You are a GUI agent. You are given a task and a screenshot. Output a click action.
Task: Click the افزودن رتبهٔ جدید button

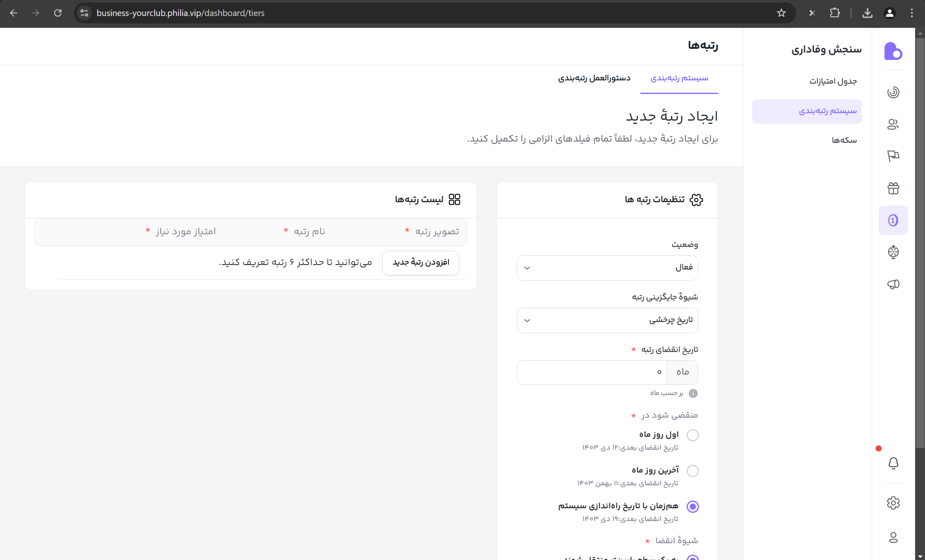point(420,263)
